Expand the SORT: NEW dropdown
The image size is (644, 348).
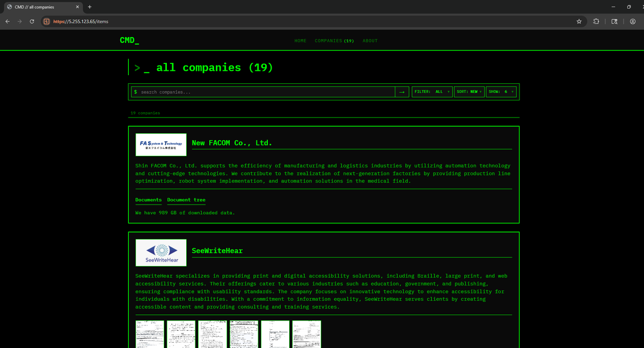[x=469, y=92]
